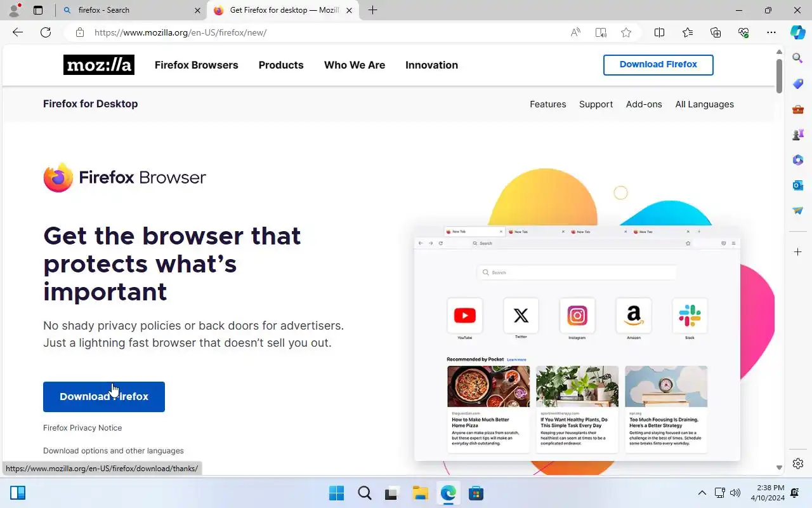Open sidebar Tools briefcase icon
The height and width of the screenshot is (508, 812).
tap(798, 109)
